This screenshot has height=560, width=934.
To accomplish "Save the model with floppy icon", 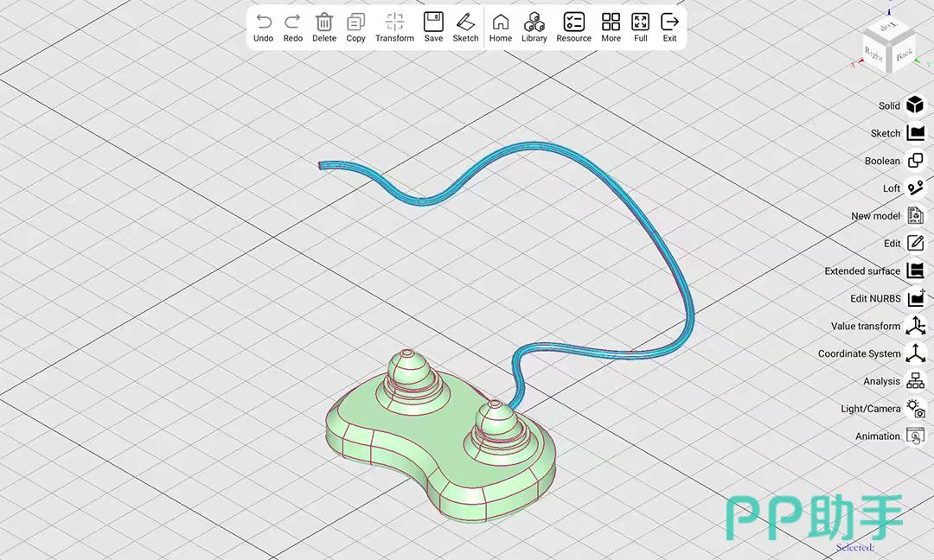I will [x=433, y=22].
